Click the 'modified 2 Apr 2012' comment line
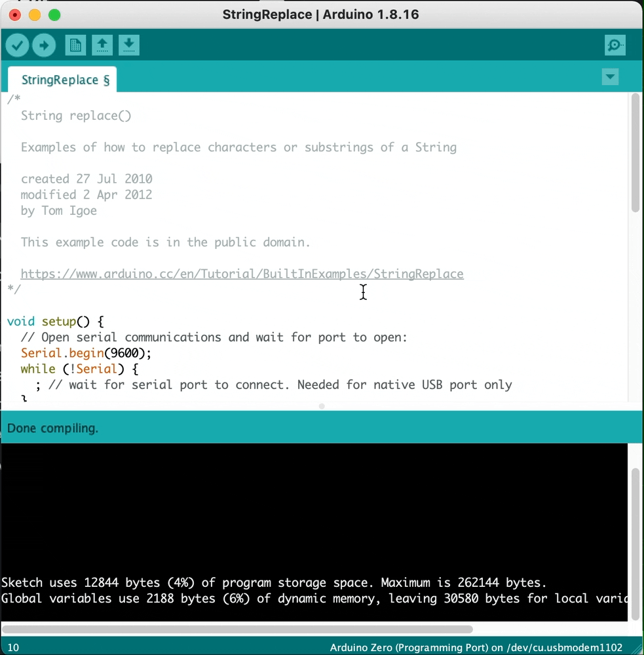This screenshot has height=655, width=644. 86,195
